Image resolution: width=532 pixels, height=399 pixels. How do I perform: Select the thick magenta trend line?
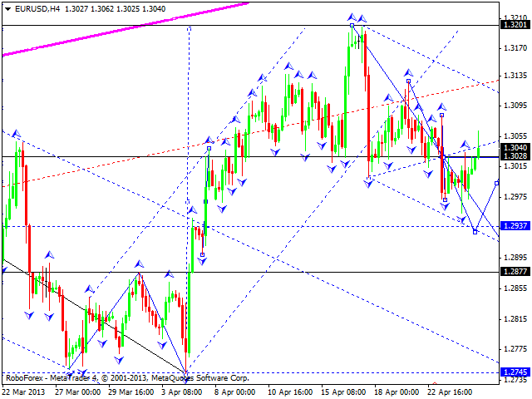(x=125, y=29)
